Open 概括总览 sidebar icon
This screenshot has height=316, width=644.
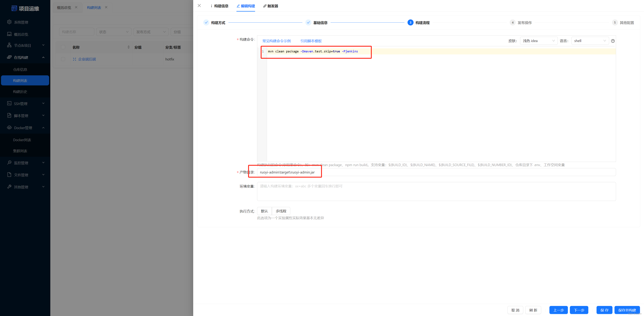coord(9,34)
